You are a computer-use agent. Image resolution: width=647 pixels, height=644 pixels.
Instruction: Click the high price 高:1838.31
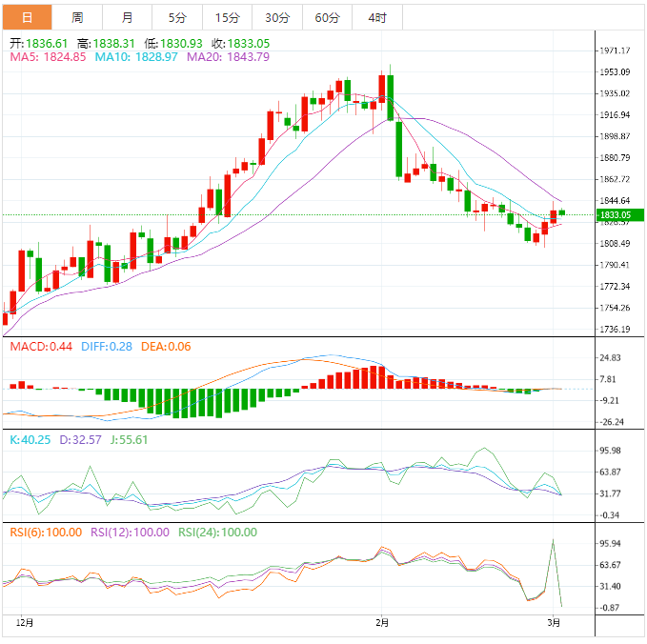pyautogui.click(x=106, y=43)
